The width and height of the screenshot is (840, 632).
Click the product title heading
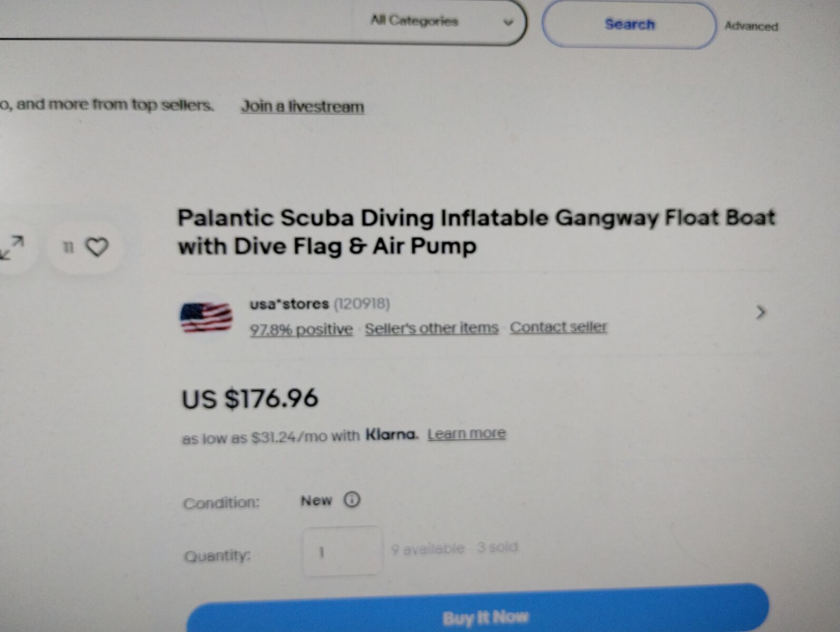pyautogui.click(x=476, y=232)
